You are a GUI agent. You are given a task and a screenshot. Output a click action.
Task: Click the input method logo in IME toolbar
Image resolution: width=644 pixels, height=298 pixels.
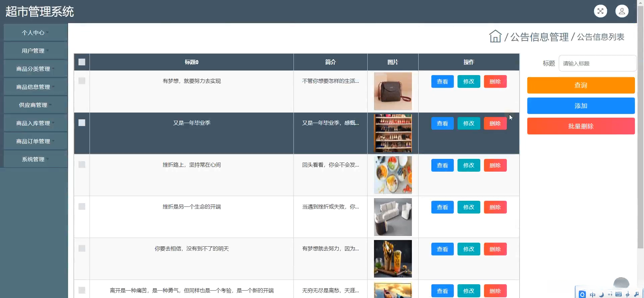click(583, 294)
